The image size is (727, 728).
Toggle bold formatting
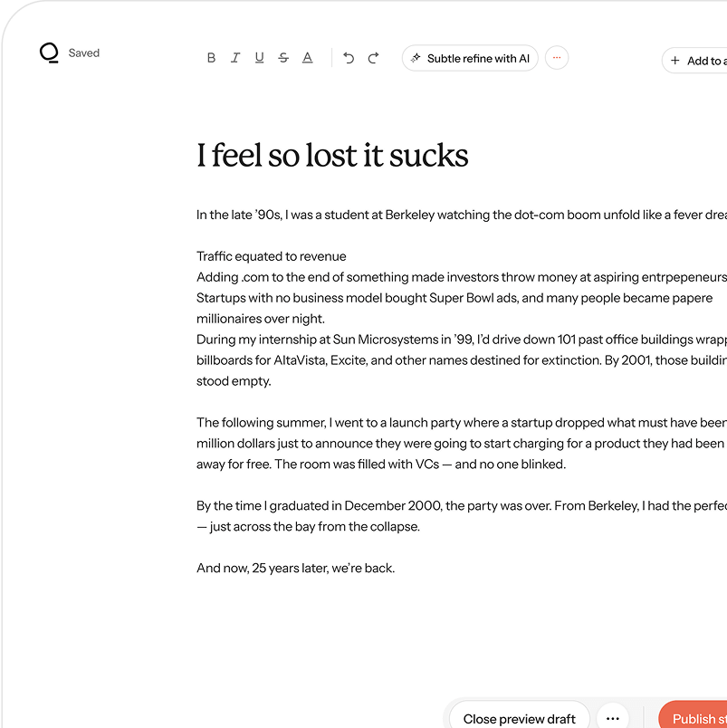(x=211, y=58)
